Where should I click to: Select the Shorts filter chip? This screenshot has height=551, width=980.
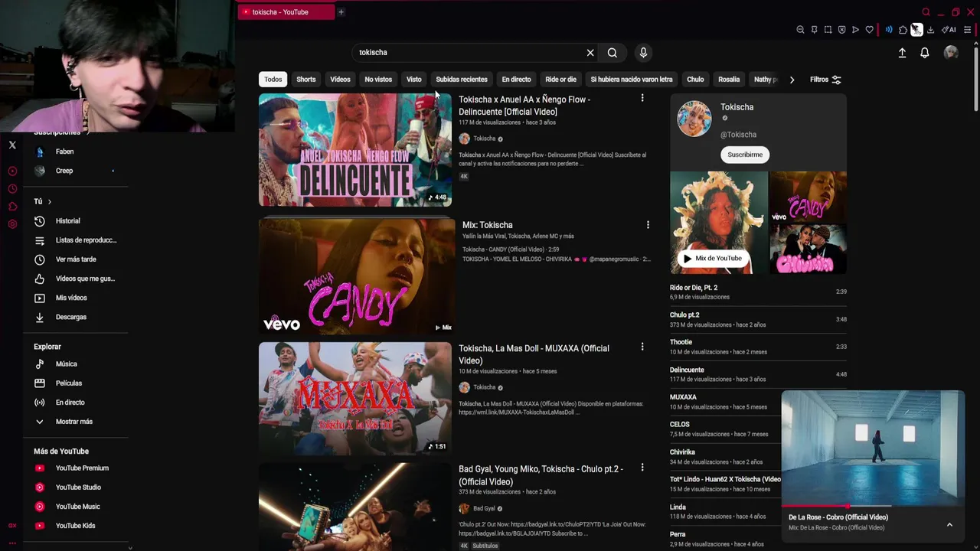coord(305,80)
